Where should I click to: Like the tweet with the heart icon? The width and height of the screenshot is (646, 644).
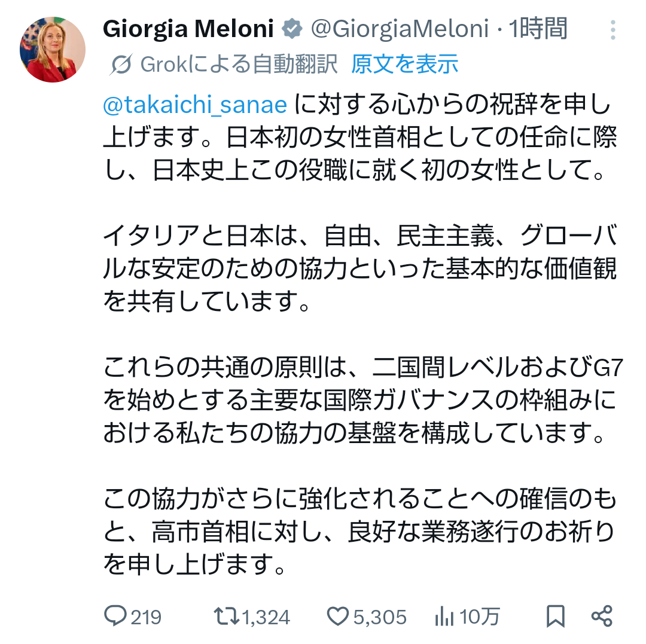(337, 616)
